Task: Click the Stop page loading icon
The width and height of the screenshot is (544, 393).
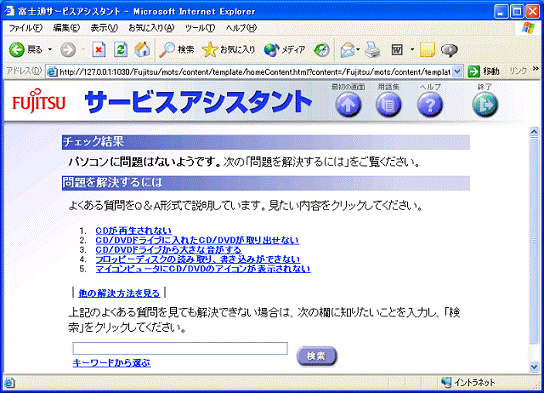Action: coord(99,50)
